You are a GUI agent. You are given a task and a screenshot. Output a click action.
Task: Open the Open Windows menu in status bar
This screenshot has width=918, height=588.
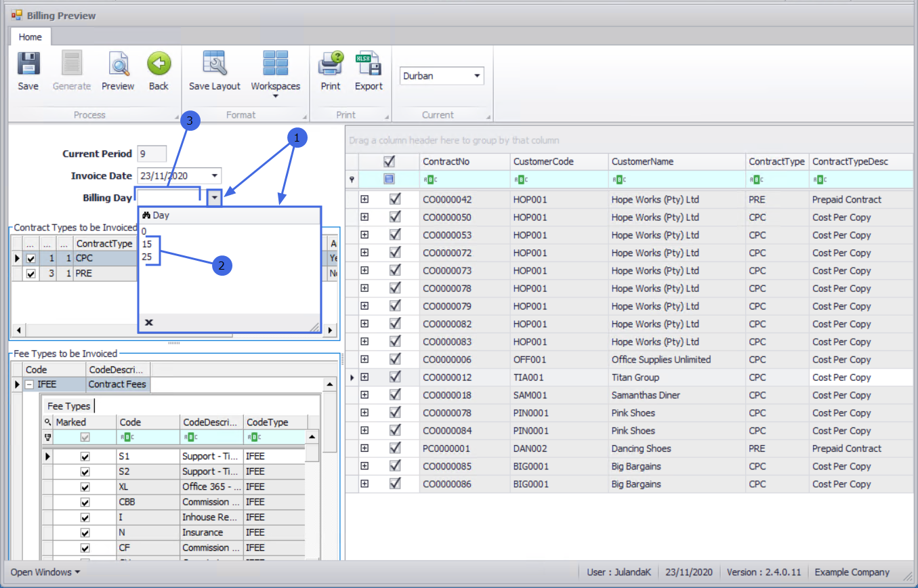click(x=45, y=572)
